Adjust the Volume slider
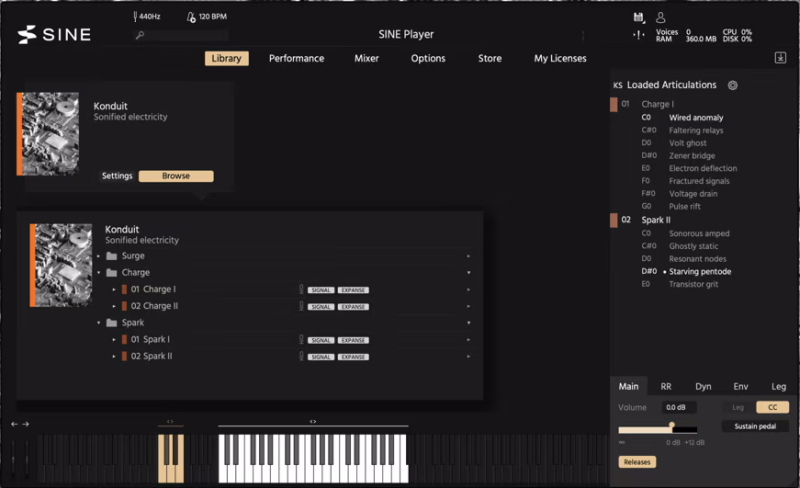 (x=658, y=430)
